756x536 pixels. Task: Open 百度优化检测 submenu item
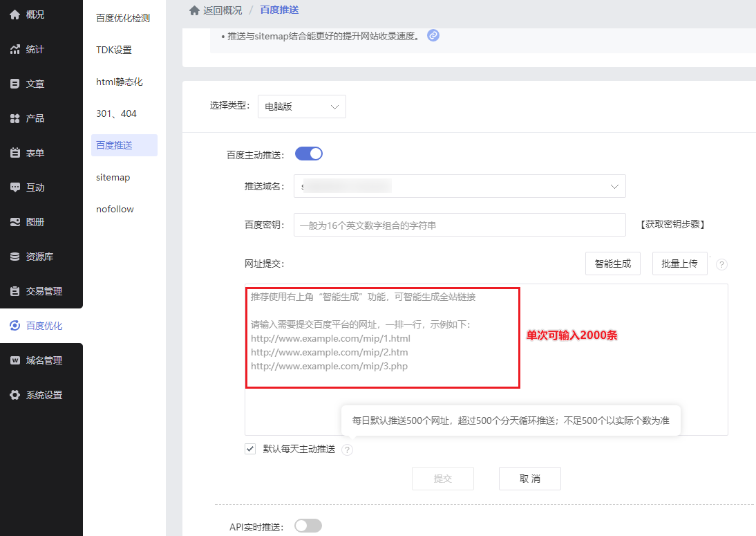tap(123, 18)
